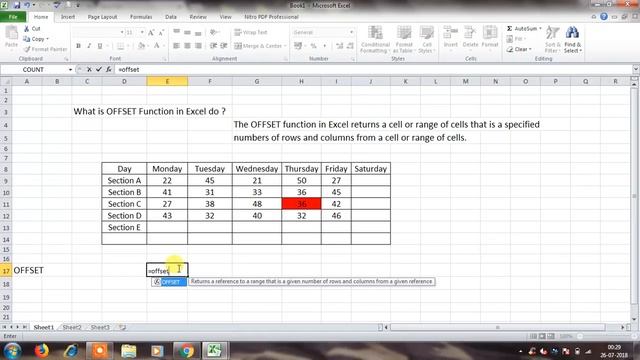
Task: Select the red cell with 36
Action: click(x=301, y=204)
